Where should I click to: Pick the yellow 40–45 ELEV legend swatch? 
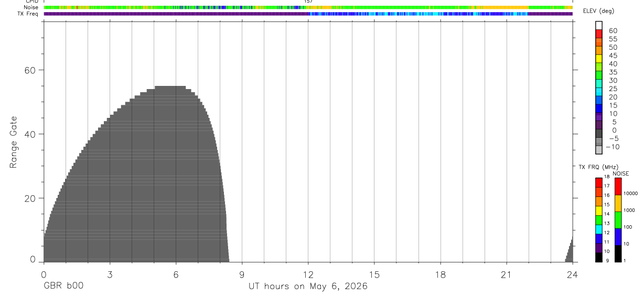coord(599,59)
